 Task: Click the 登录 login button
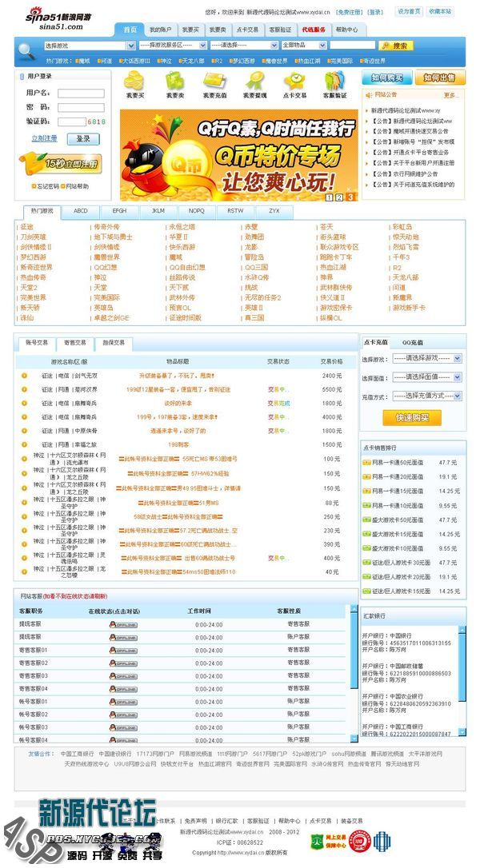pos(83,138)
